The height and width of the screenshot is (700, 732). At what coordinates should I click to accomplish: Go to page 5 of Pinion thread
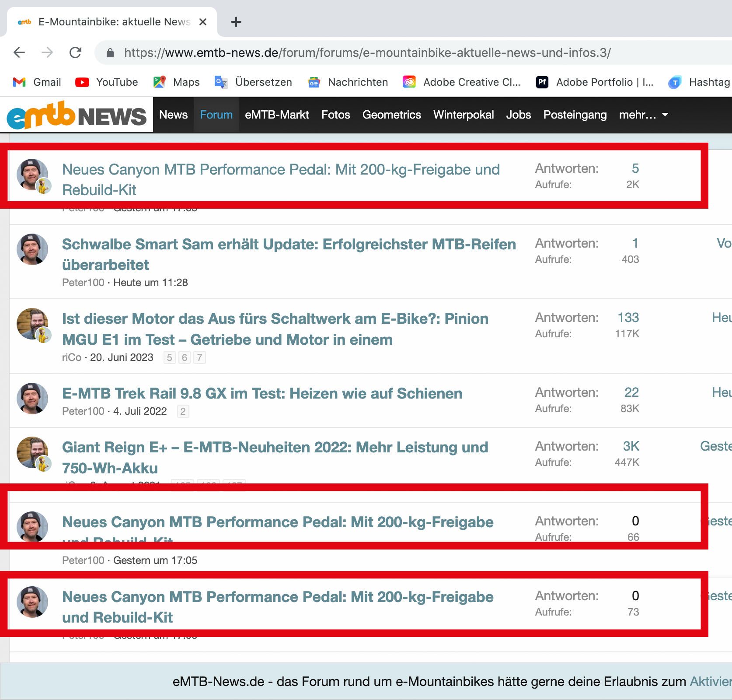[x=169, y=358]
